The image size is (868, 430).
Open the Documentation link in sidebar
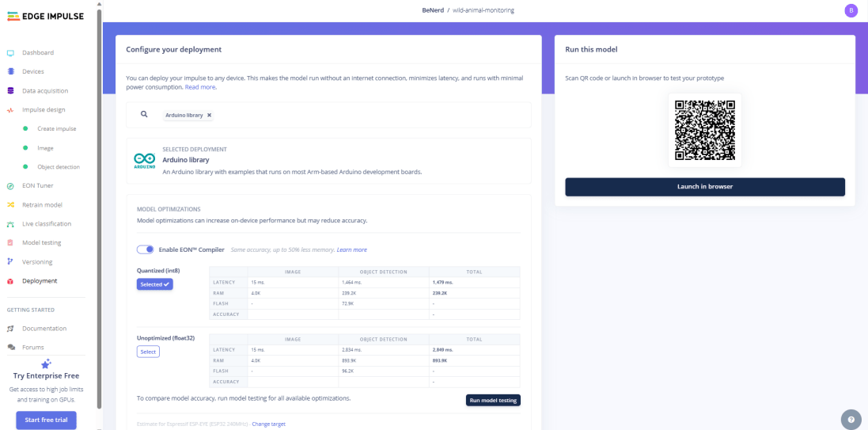coord(44,329)
